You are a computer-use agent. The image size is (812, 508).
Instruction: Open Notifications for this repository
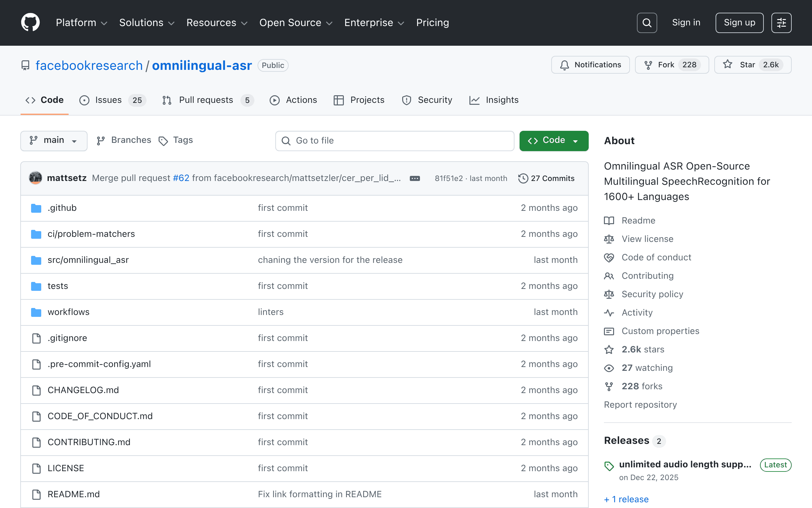pyautogui.click(x=590, y=65)
